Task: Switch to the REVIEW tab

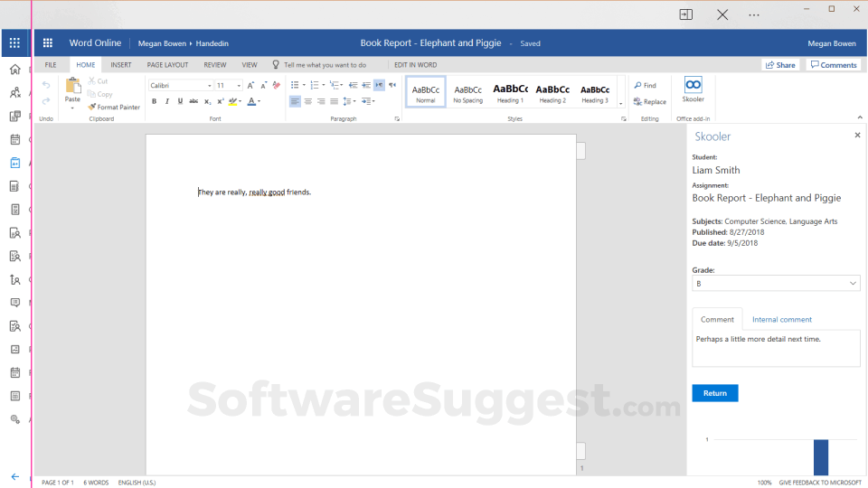Action: click(215, 65)
